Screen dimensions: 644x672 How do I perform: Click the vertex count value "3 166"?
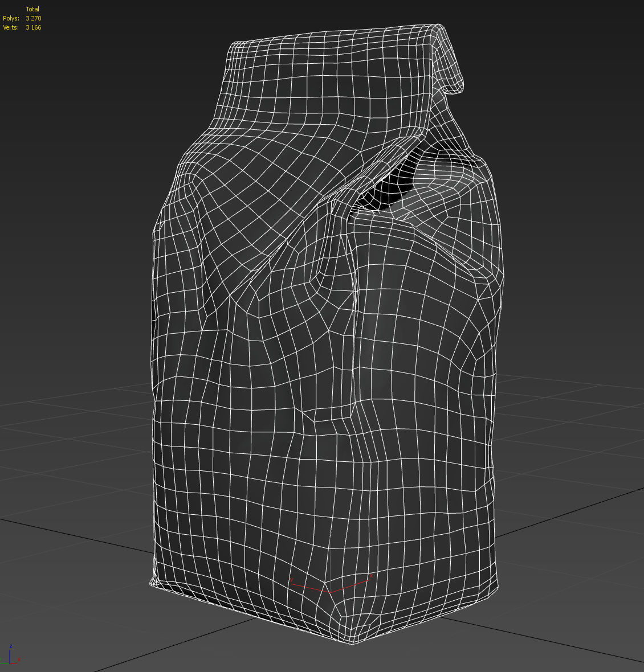[34, 27]
